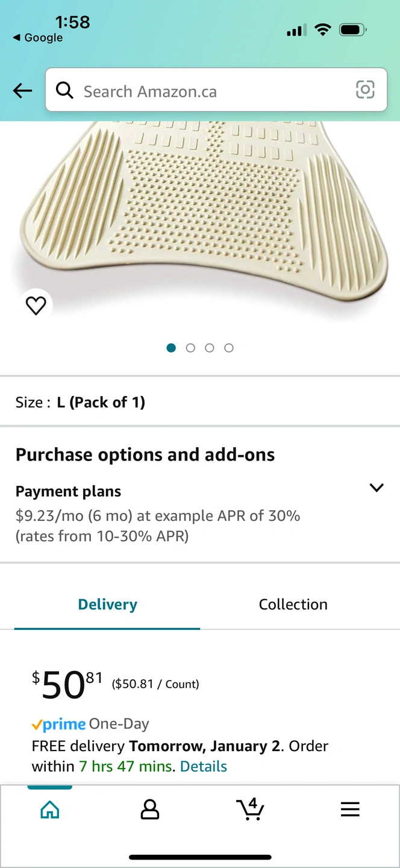The image size is (400, 868).
Task: Select the Delivery tab
Action: (108, 604)
